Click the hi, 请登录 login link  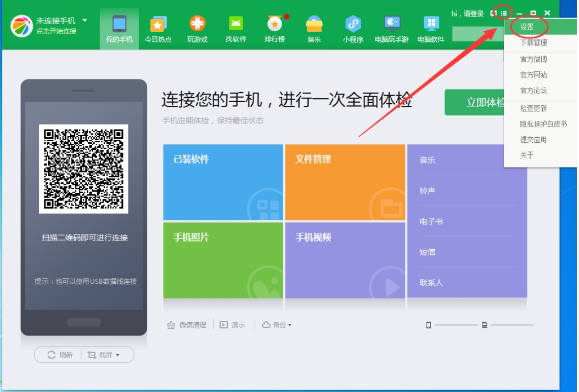[467, 14]
